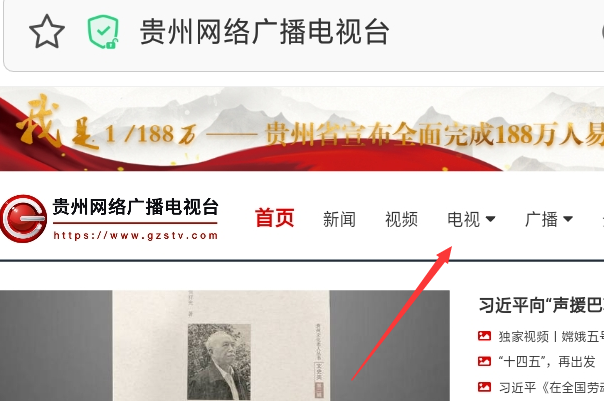
Task: Open the 电视 menu item
Action: pyautogui.click(x=463, y=219)
